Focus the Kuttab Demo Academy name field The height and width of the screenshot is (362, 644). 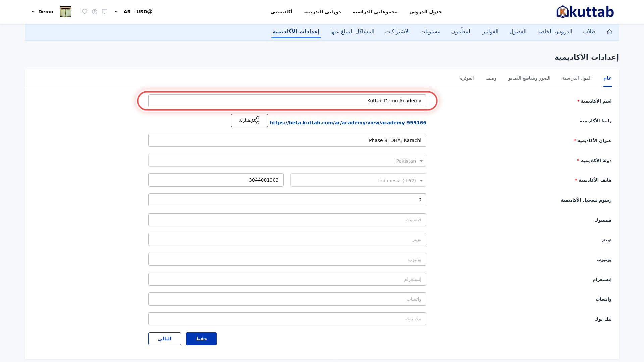click(x=287, y=101)
